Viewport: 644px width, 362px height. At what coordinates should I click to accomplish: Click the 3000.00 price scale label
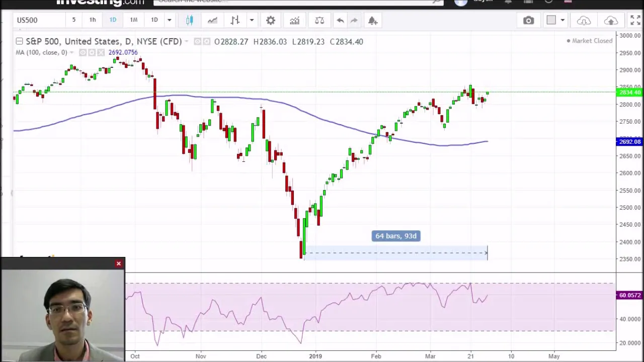[630, 36]
